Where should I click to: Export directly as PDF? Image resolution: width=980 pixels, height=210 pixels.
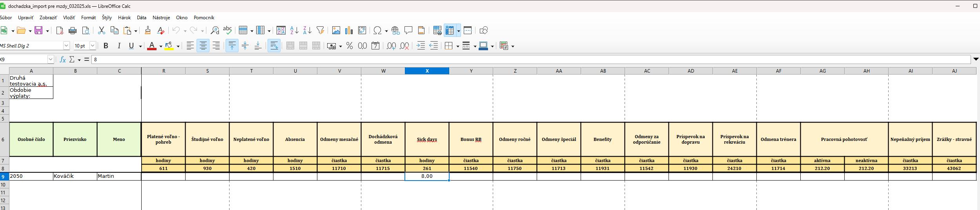coord(60,31)
